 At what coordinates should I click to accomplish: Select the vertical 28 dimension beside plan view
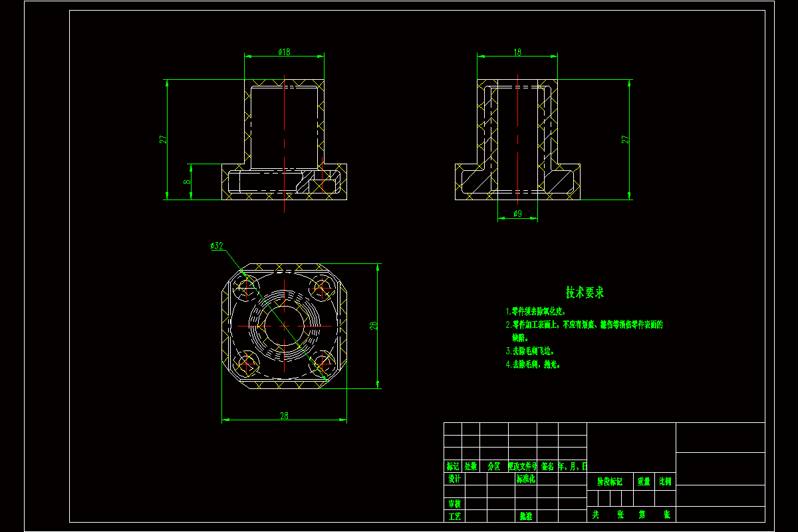(374, 325)
